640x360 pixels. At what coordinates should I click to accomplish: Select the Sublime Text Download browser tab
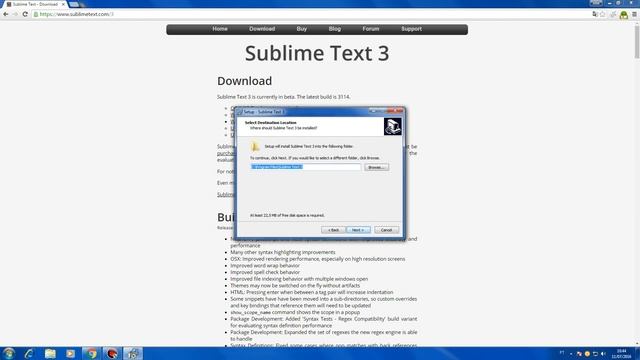click(x=35, y=4)
